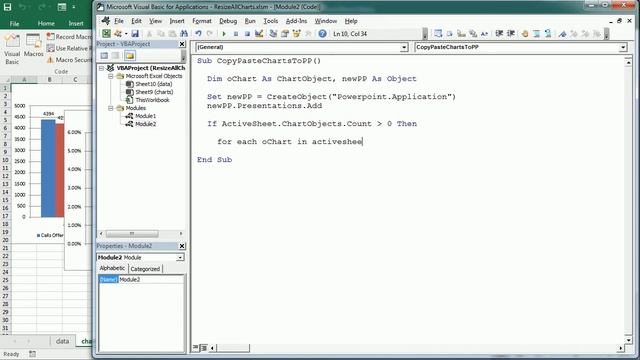Click the Reset stop icon
640x360 pixels.
(247, 34)
